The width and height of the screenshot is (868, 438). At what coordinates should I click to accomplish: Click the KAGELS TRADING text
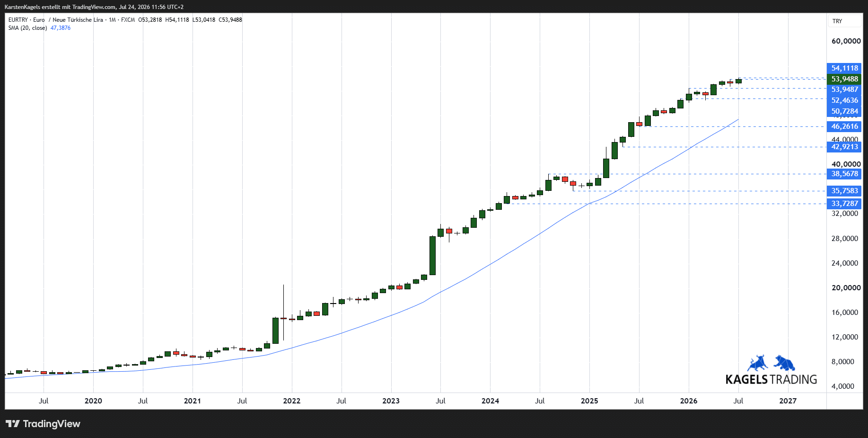point(771,379)
